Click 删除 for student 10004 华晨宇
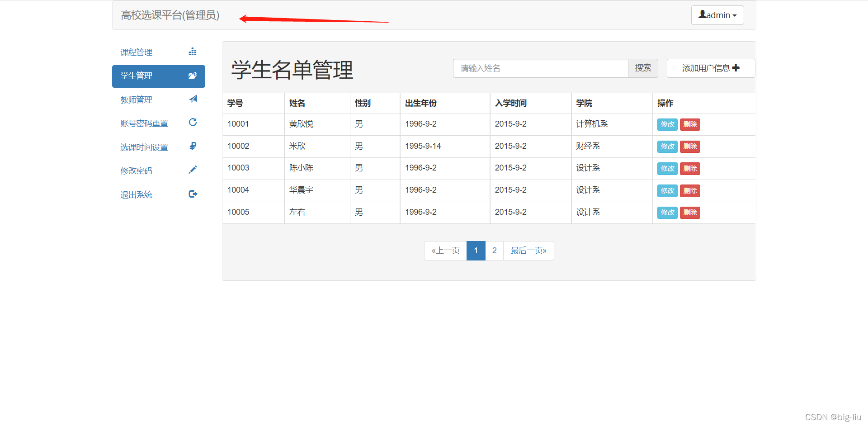The image size is (868, 426). [690, 191]
